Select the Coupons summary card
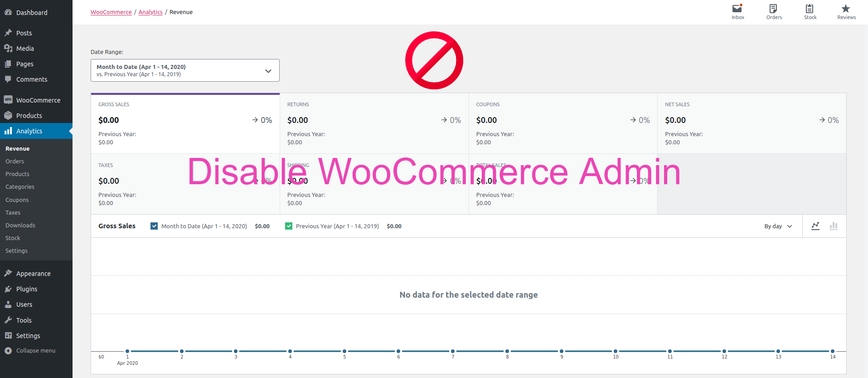Screen dimensions: 868x378 point(563,123)
